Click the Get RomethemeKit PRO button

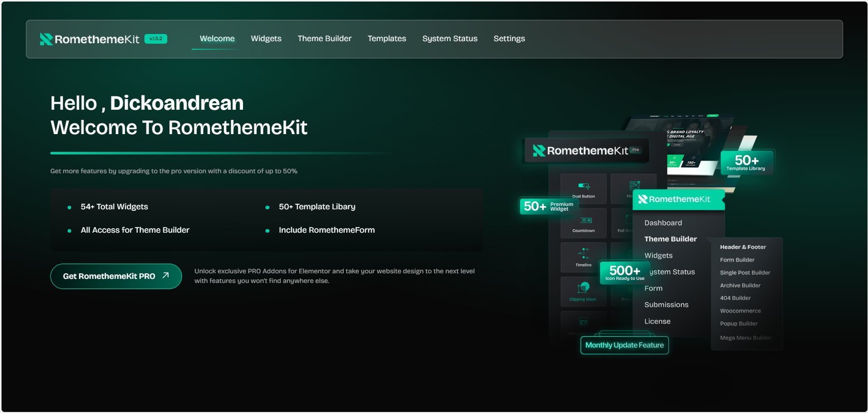click(116, 276)
